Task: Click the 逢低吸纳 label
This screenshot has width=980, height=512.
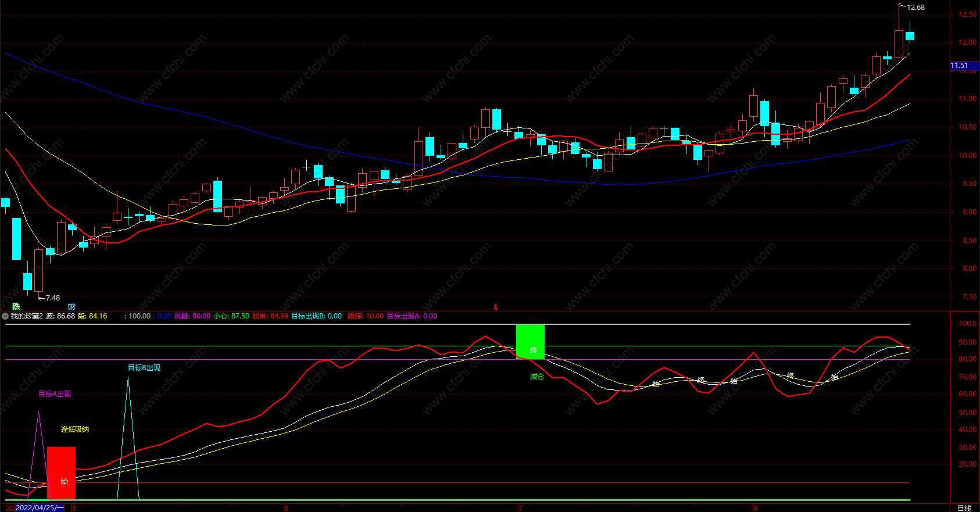Action: 75,429
